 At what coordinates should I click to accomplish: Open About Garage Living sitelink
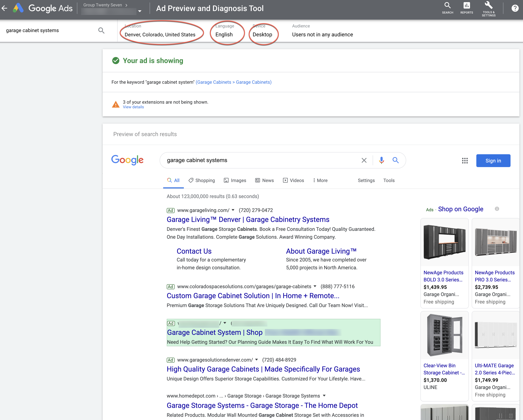click(x=321, y=251)
